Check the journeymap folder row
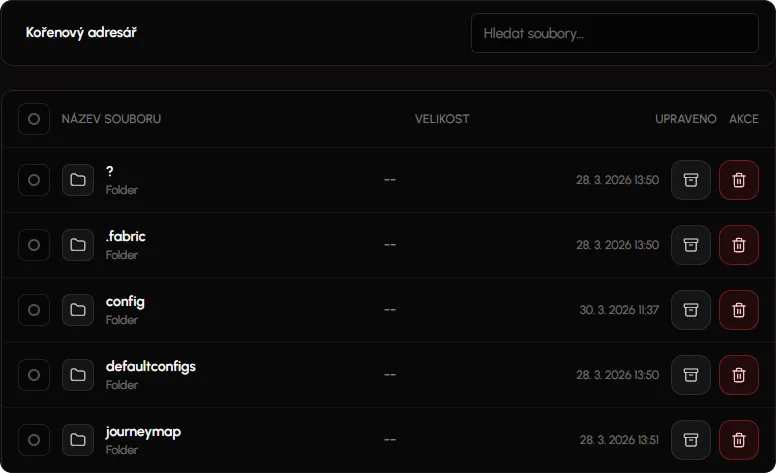The height and width of the screenshot is (473, 776). point(34,440)
